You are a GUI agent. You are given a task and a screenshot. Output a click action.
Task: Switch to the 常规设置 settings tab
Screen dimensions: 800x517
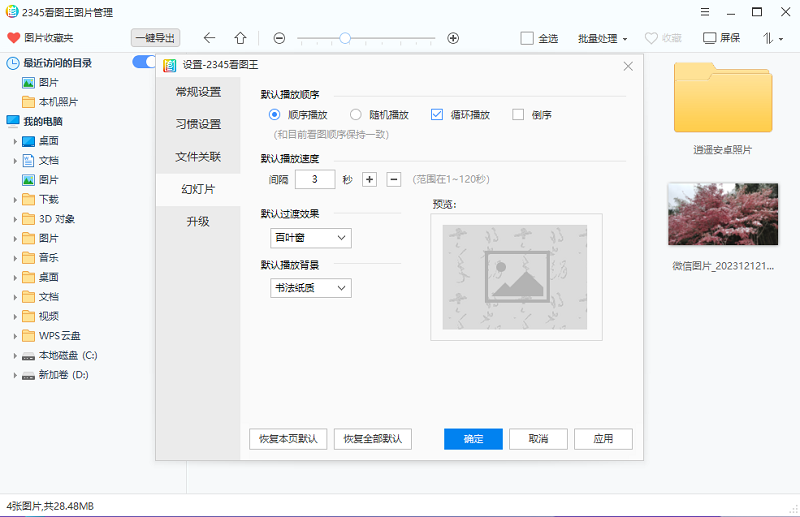tap(198, 92)
